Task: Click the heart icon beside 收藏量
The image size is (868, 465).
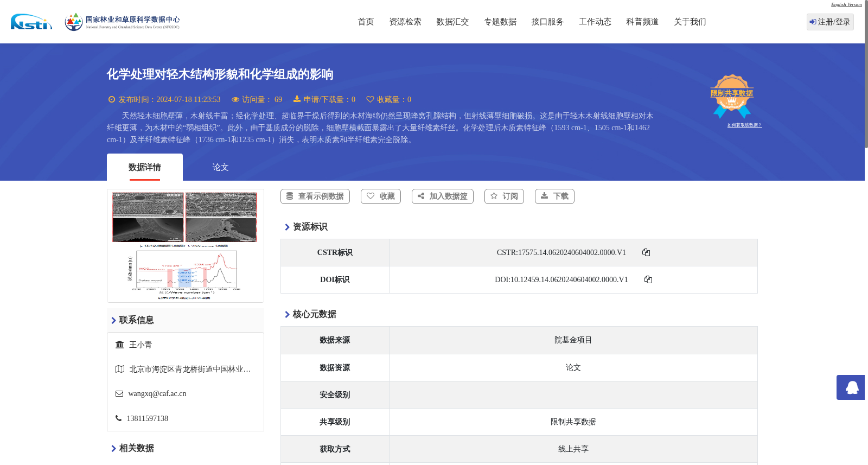Action: point(370,99)
